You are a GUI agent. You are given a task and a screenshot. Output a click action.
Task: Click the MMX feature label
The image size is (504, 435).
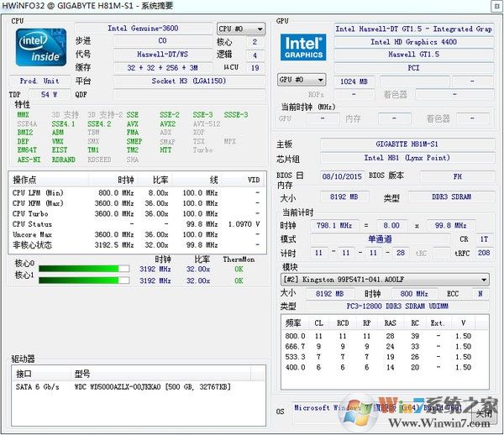coord(24,115)
